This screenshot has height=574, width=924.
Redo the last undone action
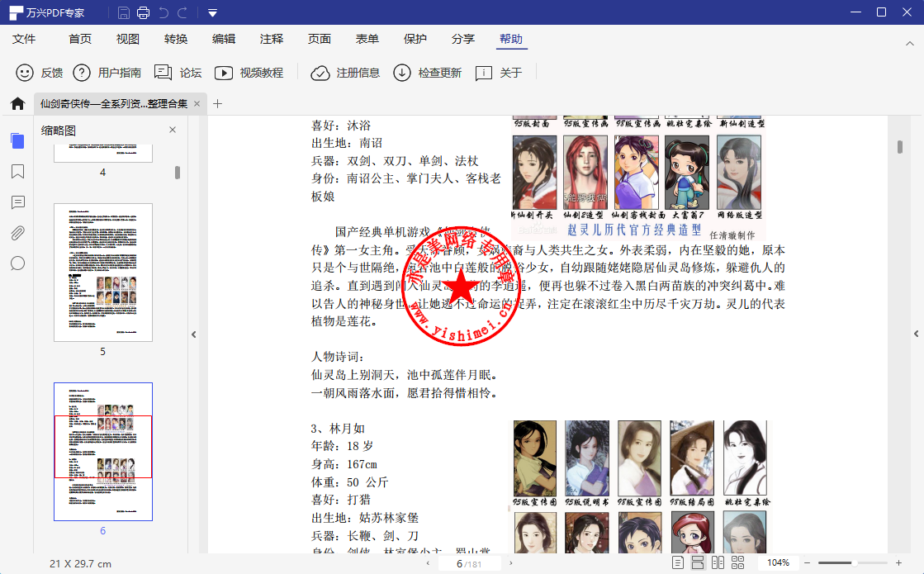pos(182,12)
